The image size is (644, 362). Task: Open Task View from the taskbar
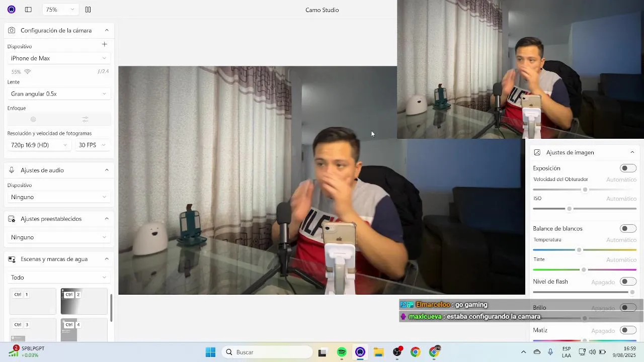pos(323,352)
